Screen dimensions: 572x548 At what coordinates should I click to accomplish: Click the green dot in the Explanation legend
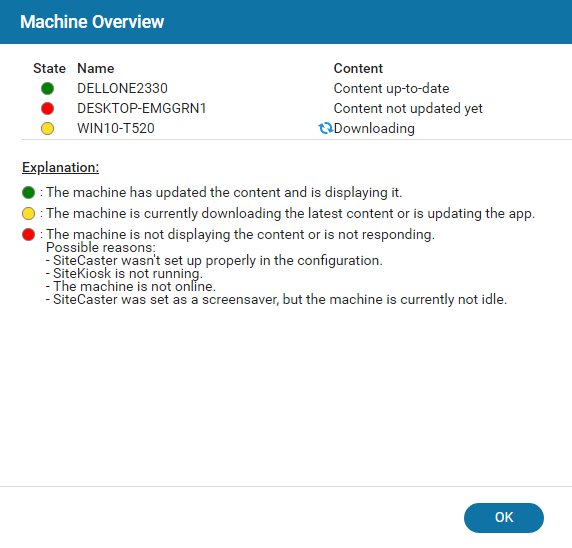tap(28, 192)
